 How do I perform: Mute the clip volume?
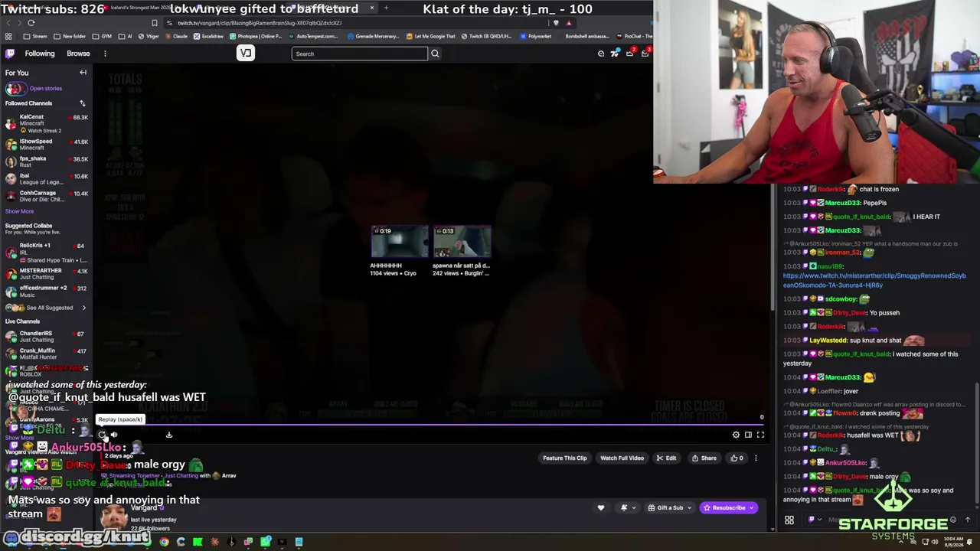coord(114,435)
